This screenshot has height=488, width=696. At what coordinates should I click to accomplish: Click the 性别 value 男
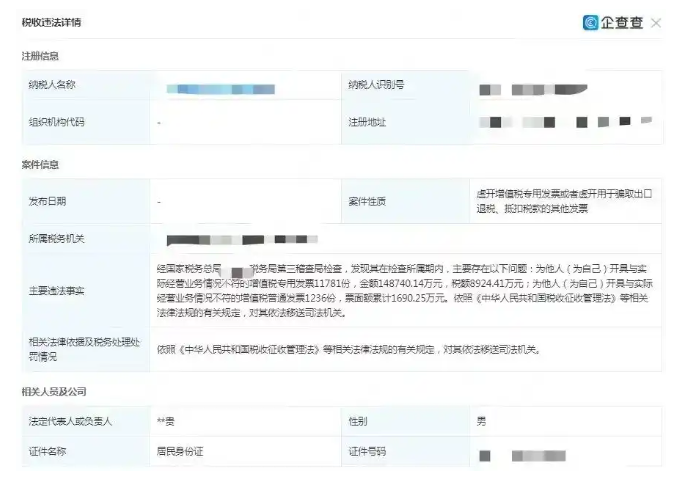pos(481,421)
